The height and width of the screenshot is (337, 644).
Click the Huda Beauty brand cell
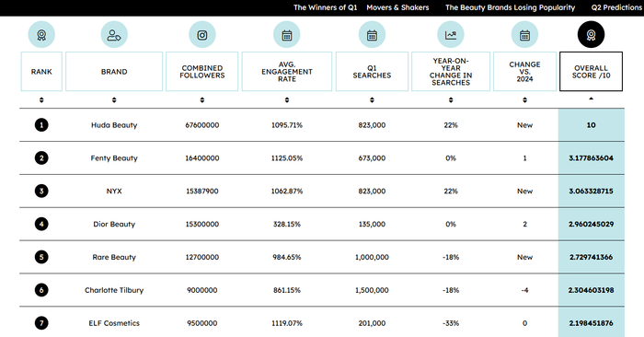[x=114, y=125]
